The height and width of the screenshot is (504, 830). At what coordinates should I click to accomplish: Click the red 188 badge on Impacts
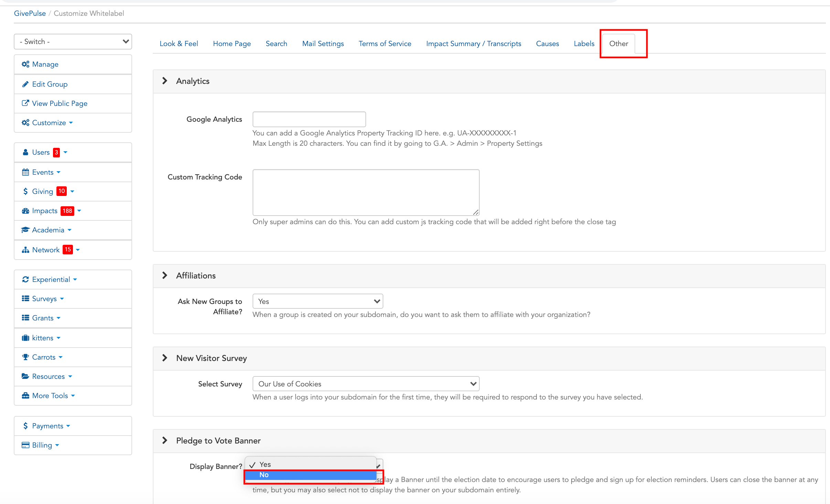tap(67, 211)
